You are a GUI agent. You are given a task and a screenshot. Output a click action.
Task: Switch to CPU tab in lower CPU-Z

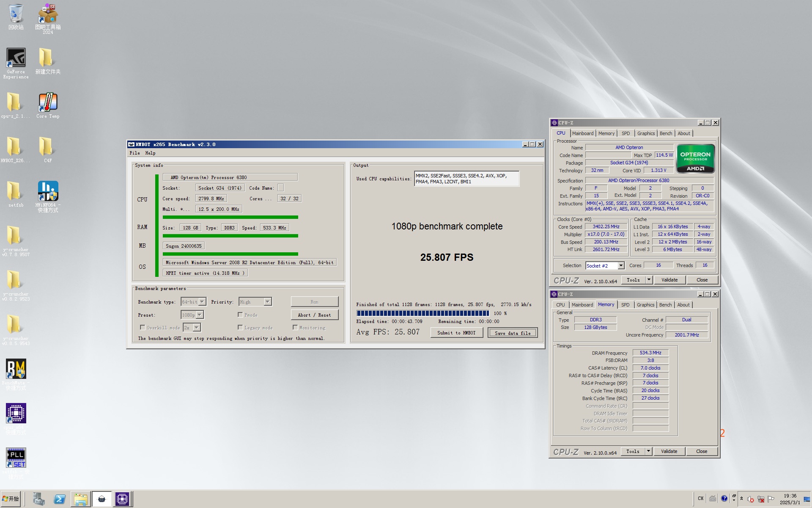[560, 305]
